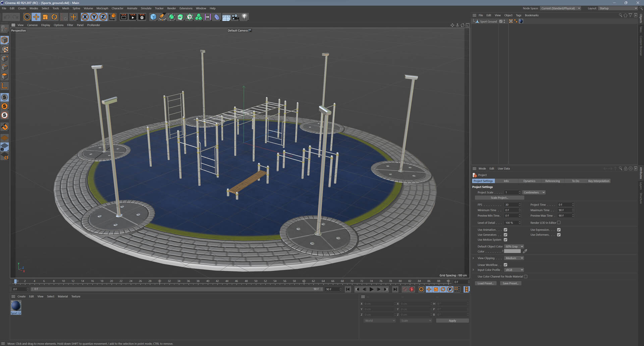Image resolution: width=644 pixels, height=346 pixels.
Task: Add a Camera object from the toolbar
Action: point(235,17)
